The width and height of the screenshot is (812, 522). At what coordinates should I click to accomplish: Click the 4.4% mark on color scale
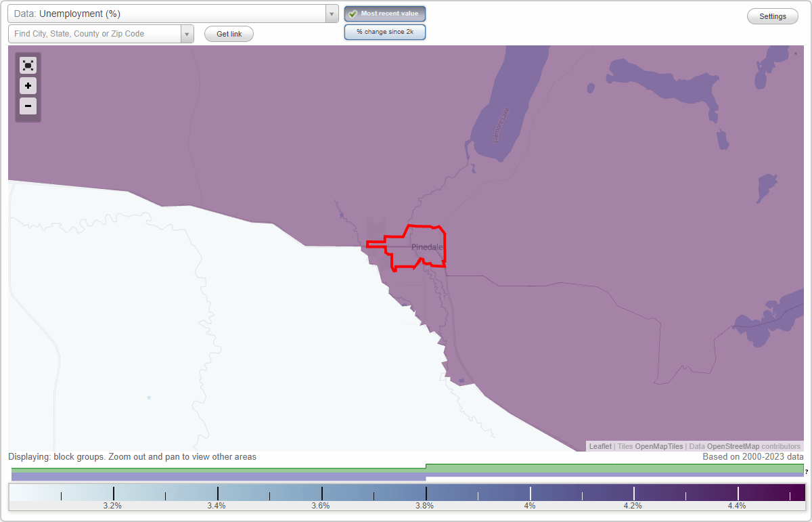point(737,506)
